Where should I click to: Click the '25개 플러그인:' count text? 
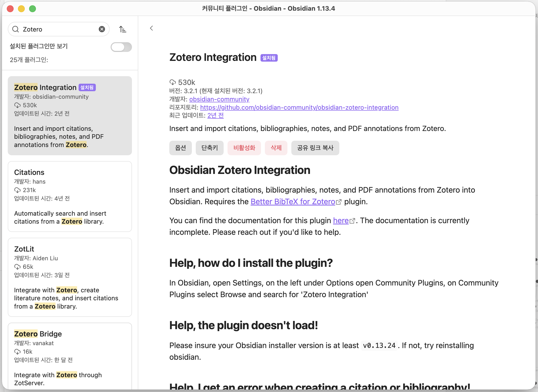pos(29,60)
